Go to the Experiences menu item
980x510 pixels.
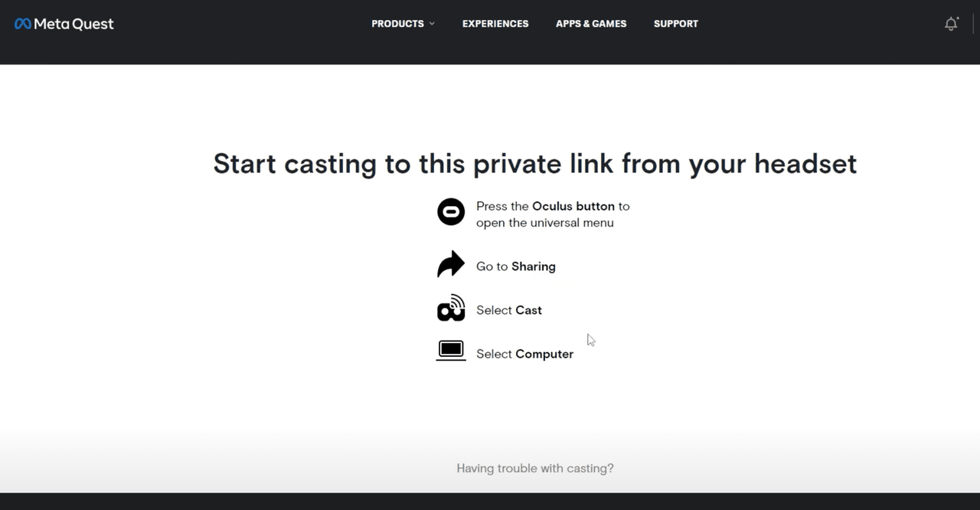coord(495,24)
